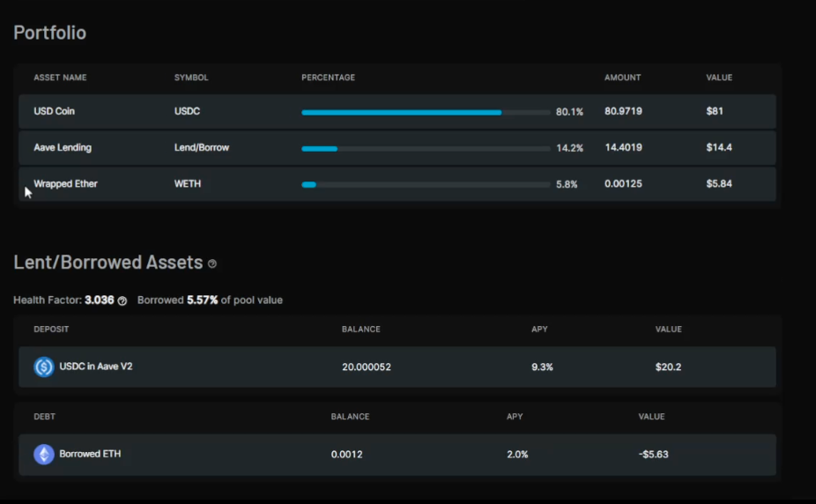Click the $81 value cell
Image resolution: width=816 pixels, height=504 pixels.
point(715,111)
